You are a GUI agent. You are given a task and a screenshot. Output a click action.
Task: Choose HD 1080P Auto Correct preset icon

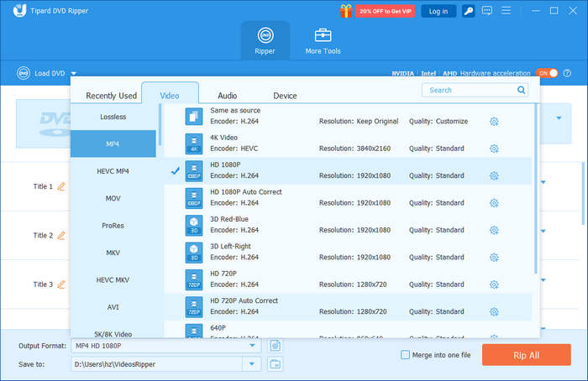(x=194, y=198)
